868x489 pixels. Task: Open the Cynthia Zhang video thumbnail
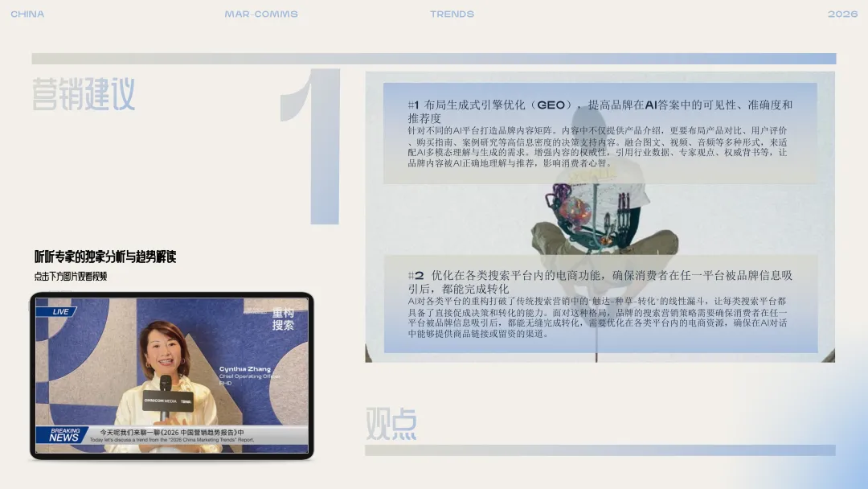(x=172, y=376)
